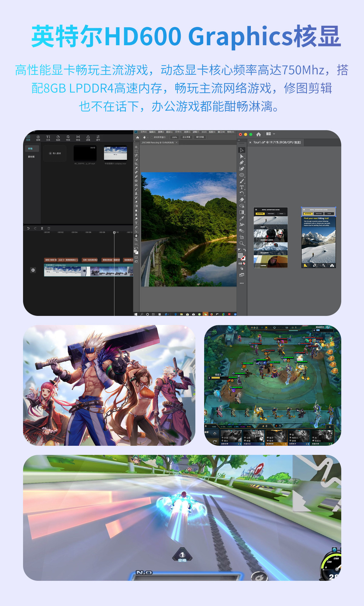Click Illustrator home icon
This screenshot has width=364, height=606.
point(258,134)
